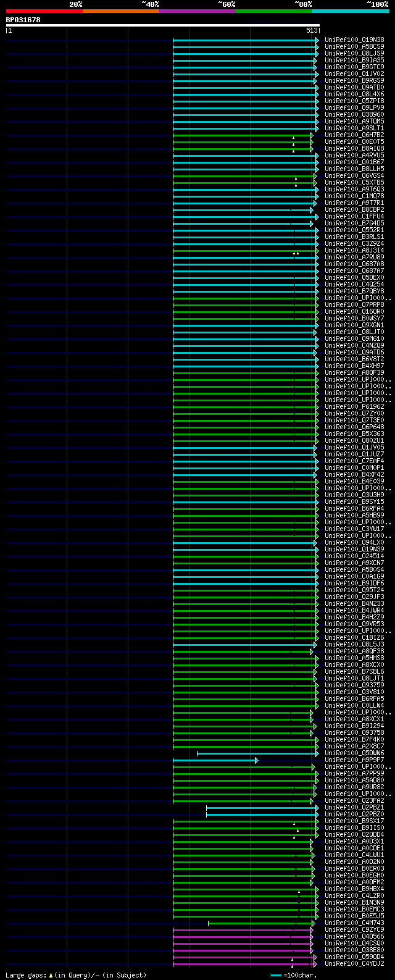Select hit UniRef100_A8J3I4
The image size is (395, 980).
click(x=354, y=251)
